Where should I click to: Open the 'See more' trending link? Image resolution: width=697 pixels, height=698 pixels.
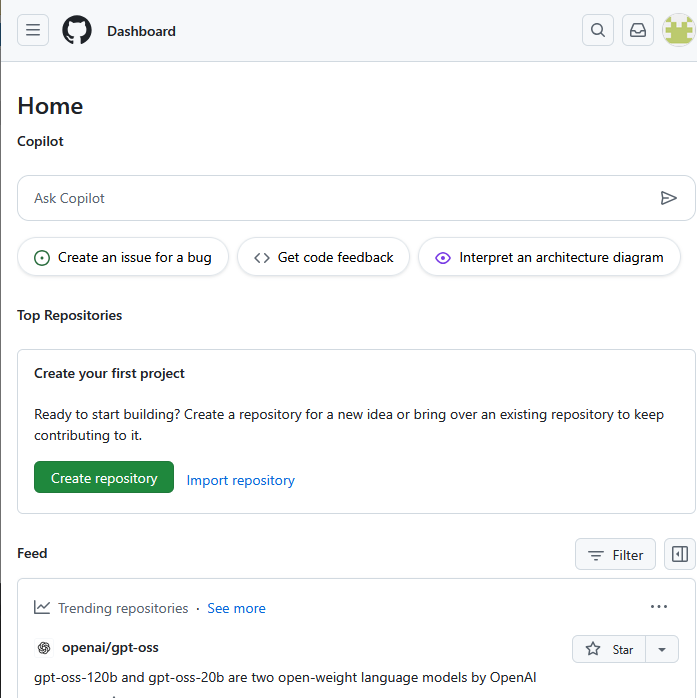coord(236,608)
